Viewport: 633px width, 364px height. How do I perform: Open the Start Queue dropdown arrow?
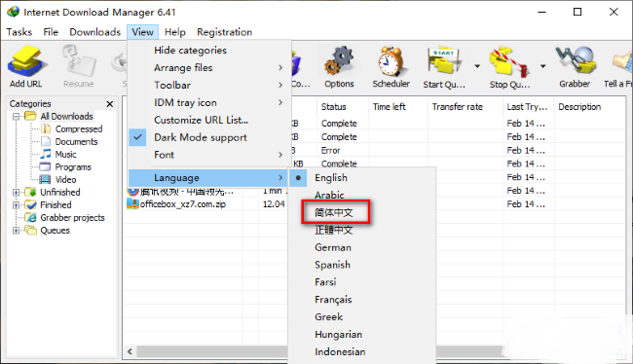477,66
